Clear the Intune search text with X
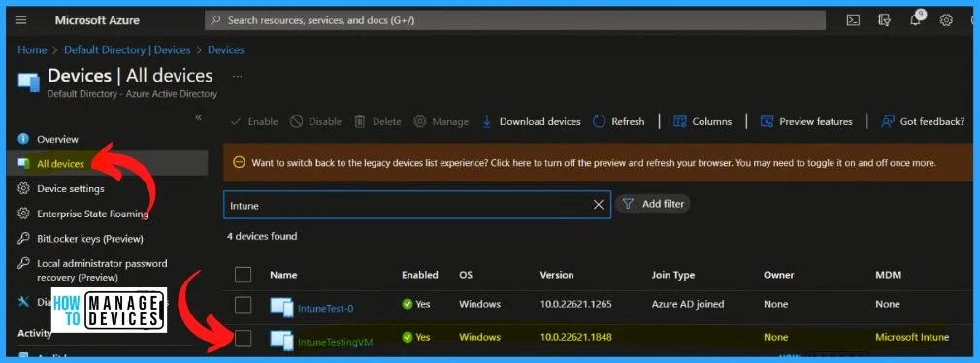The width and height of the screenshot is (980, 363). 598,205
